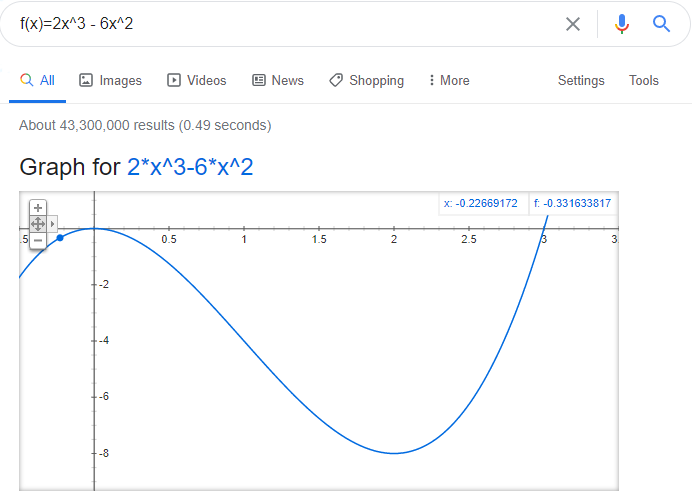Viewport: 692px width, 493px height.
Task: Switch to the Images tab
Action: pos(110,80)
